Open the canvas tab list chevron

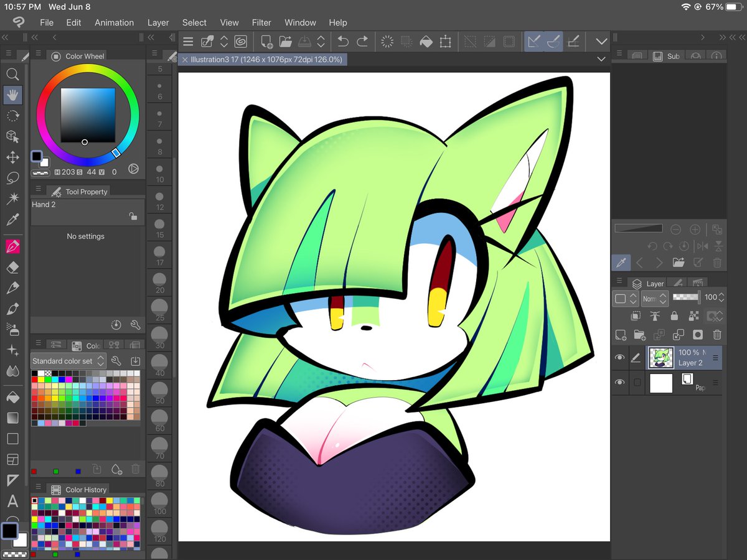[601, 58]
